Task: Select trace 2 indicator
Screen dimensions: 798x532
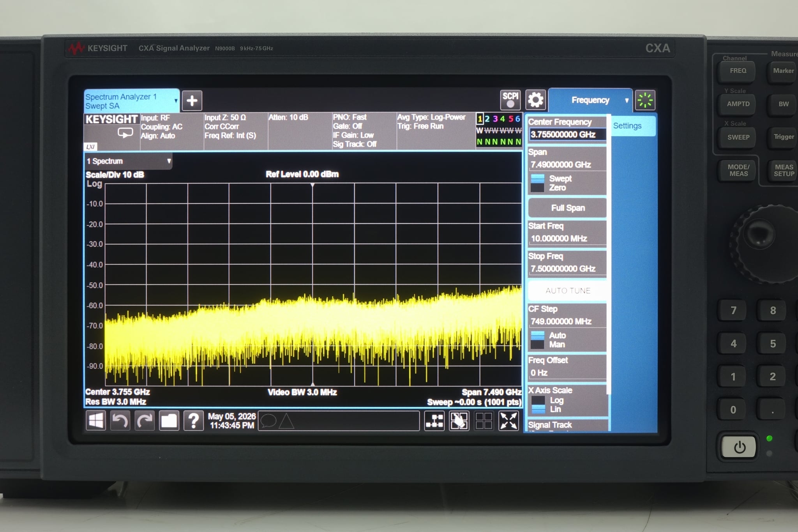Action: pos(487,119)
